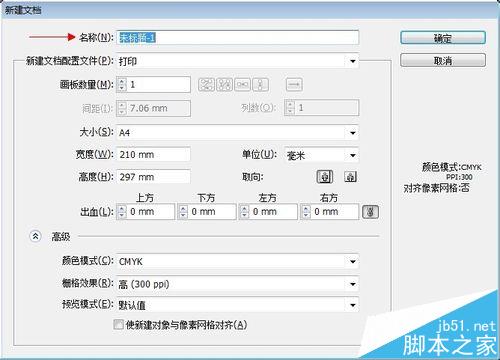500x360 pixels.
Task: Click the 取向 label
Action: tap(253, 177)
